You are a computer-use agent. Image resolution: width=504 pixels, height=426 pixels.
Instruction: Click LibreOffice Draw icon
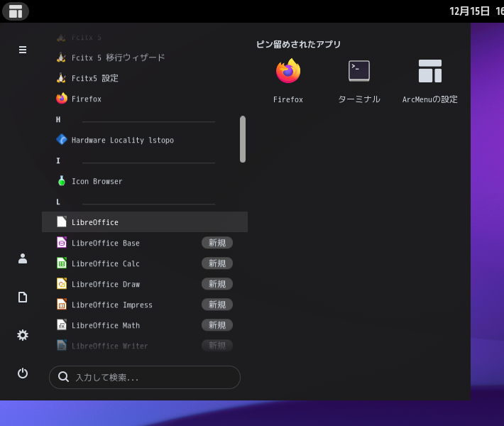(62, 283)
